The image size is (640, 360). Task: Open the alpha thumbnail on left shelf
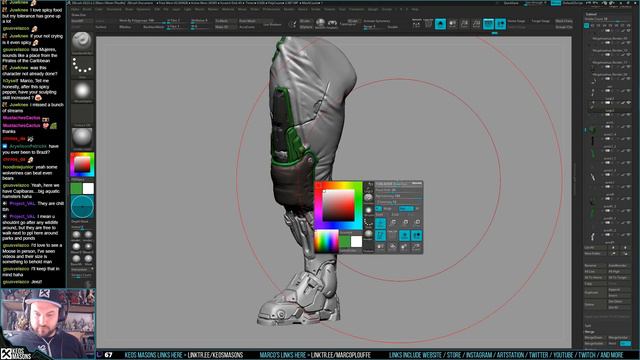tap(82, 90)
